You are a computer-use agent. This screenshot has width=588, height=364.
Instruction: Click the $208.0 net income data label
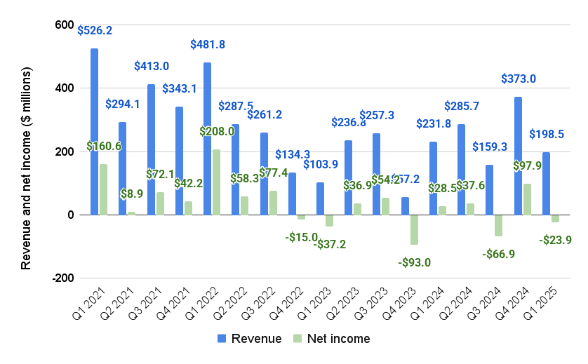click(x=217, y=131)
